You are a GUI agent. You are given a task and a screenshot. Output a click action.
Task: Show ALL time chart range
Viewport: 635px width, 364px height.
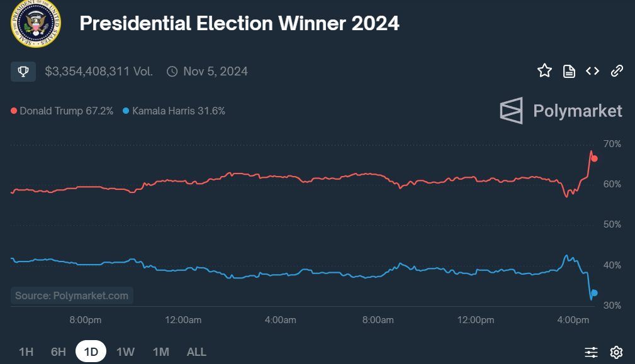point(196,352)
